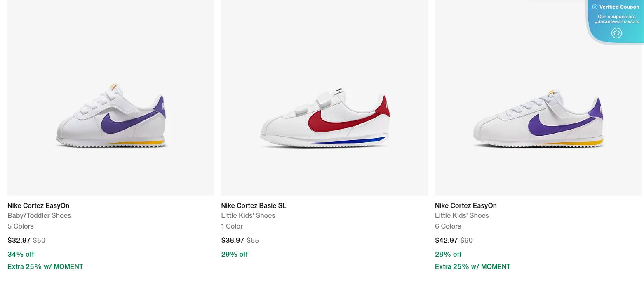Screen dimensions: 644x283
Task: Click the 29% off label under Basic SL
Action: click(234, 254)
